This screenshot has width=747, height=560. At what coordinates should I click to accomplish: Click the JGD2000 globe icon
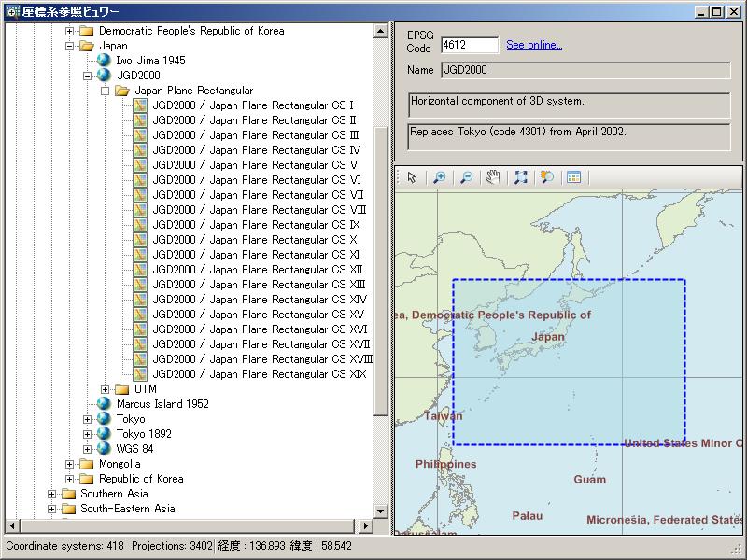pos(104,76)
